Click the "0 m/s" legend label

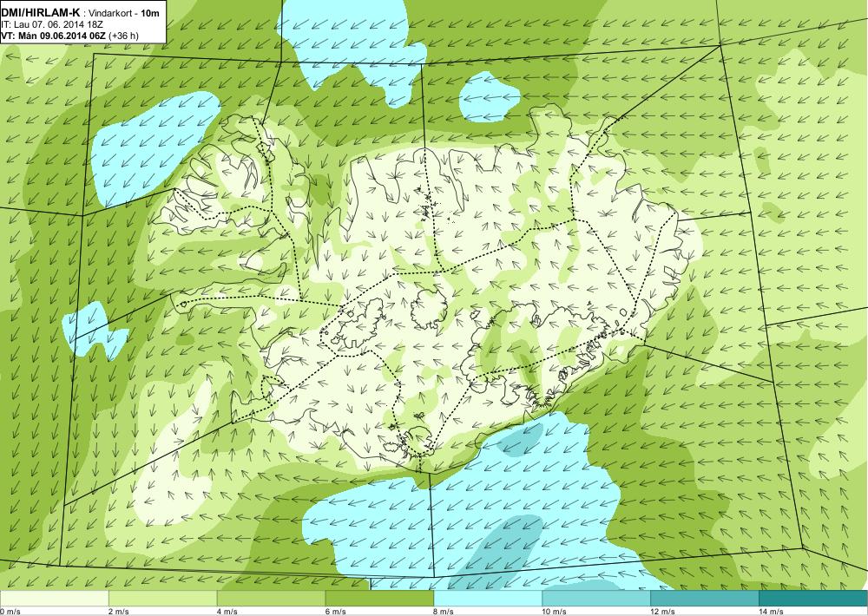[x=10, y=612]
